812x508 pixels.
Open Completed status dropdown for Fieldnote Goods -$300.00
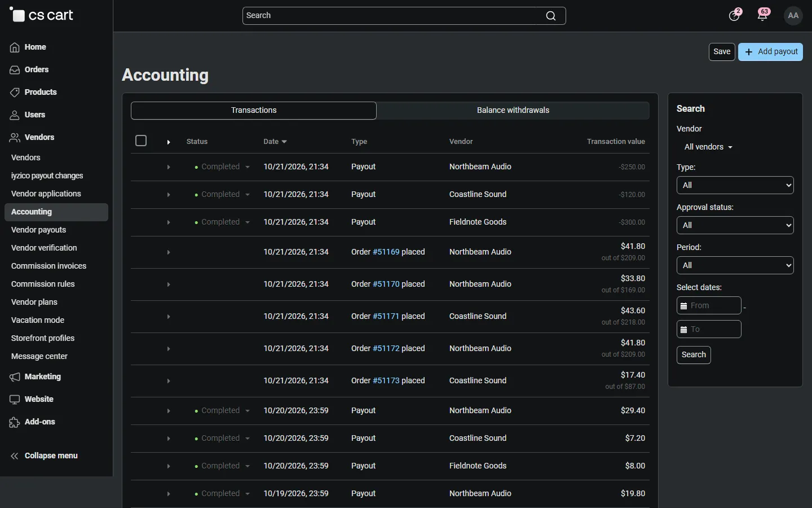pyautogui.click(x=222, y=222)
